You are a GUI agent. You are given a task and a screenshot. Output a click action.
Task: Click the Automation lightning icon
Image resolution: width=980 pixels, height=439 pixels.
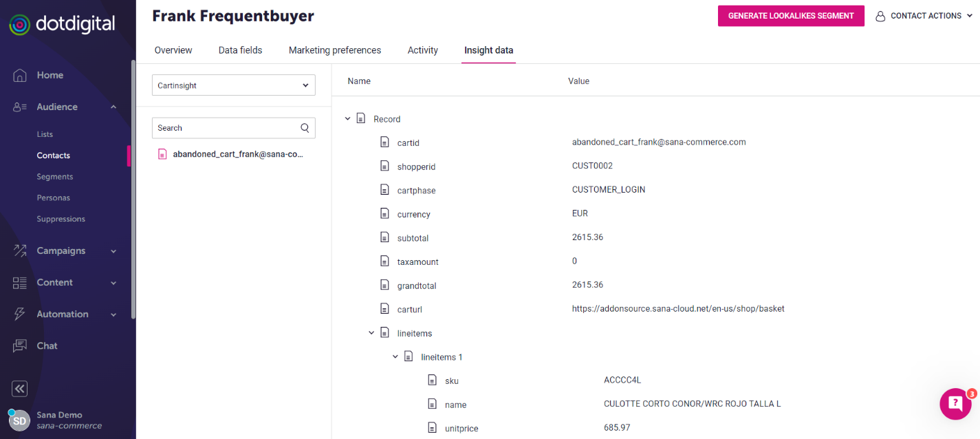coord(20,314)
